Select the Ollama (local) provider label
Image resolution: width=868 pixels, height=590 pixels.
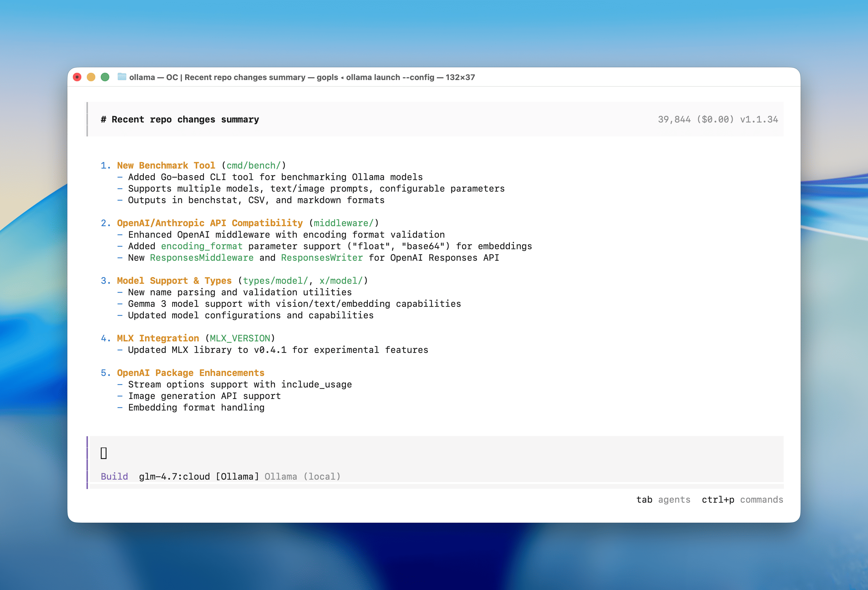302,476
